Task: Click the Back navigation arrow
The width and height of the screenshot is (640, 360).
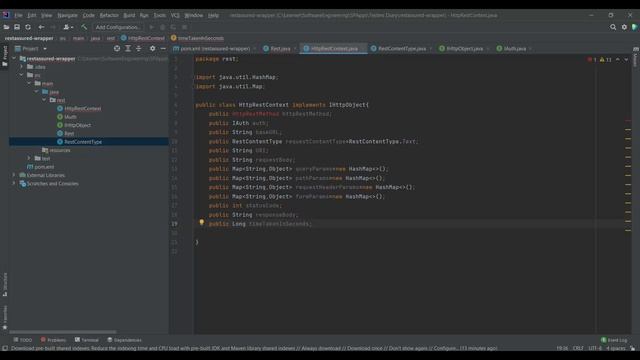Action: tap(41, 27)
